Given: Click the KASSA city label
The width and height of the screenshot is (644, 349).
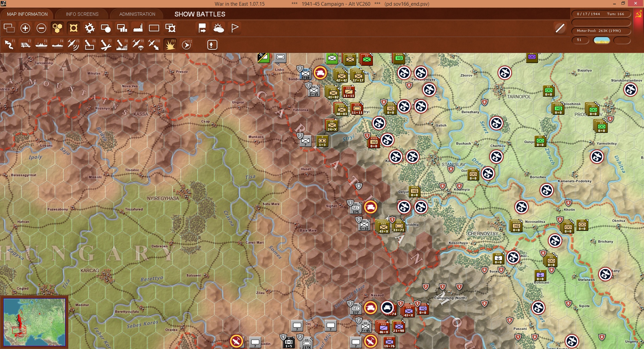Looking at the screenshot, I should [x=141, y=114].
